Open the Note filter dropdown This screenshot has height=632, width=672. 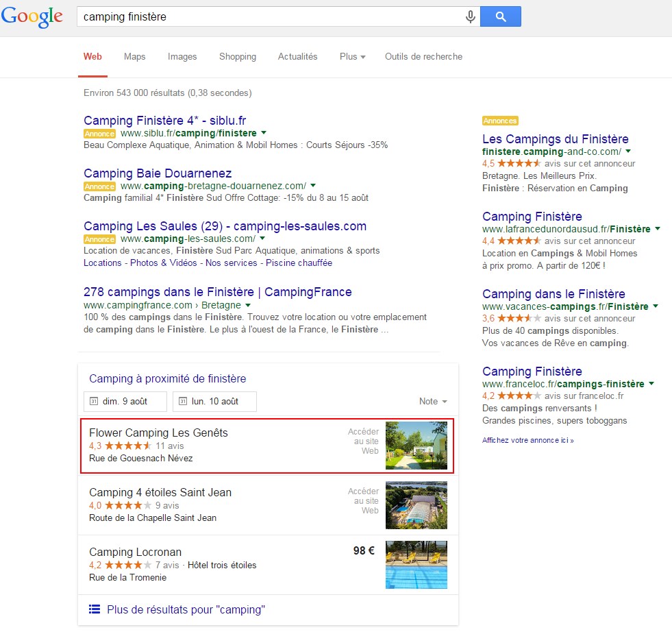click(433, 401)
